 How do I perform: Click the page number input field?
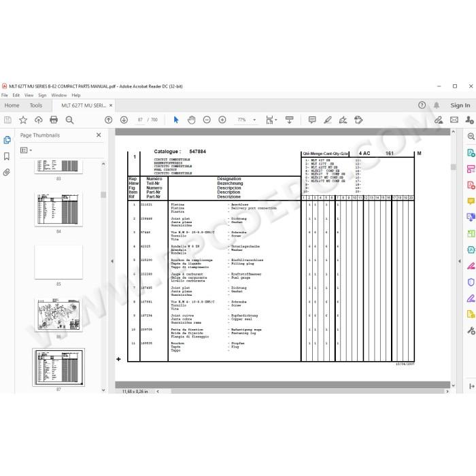pyautogui.click(x=140, y=120)
